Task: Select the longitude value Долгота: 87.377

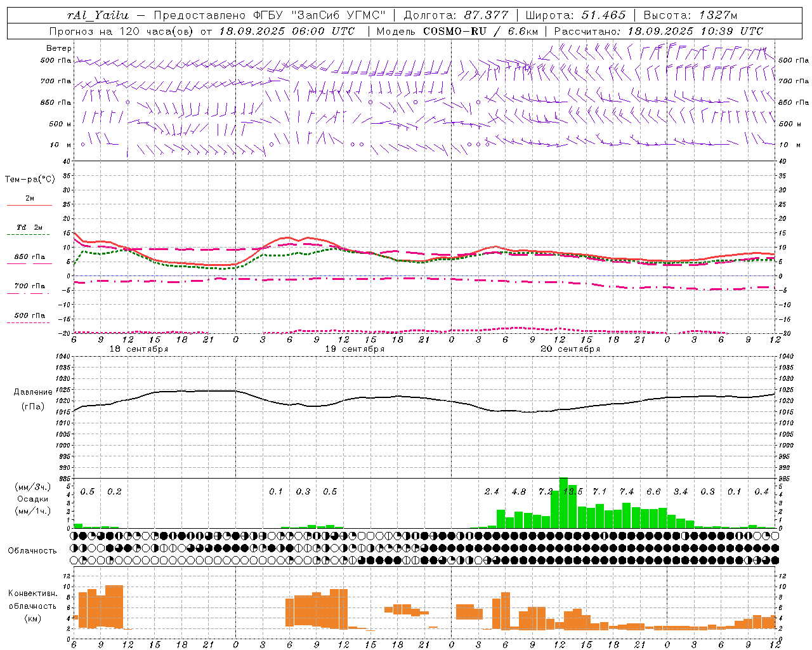Action: click(455, 15)
